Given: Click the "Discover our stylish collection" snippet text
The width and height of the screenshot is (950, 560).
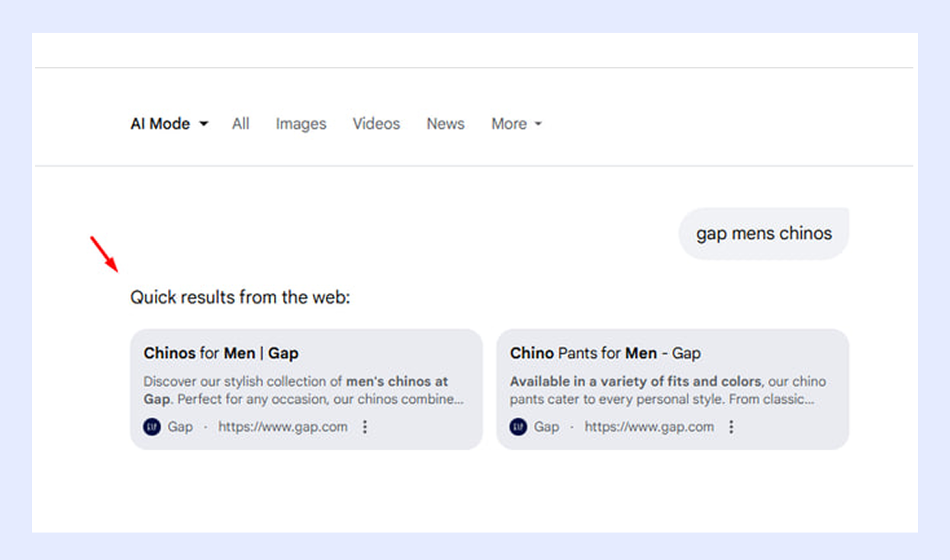Looking at the screenshot, I should click(x=303, y=390).
